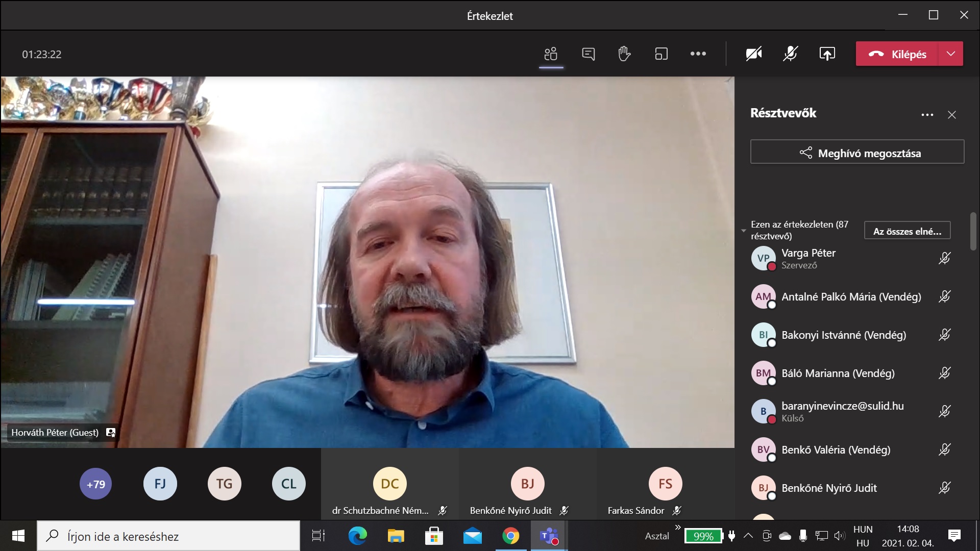Expand dropdown arrow beside Kilépés

point(950,54)
